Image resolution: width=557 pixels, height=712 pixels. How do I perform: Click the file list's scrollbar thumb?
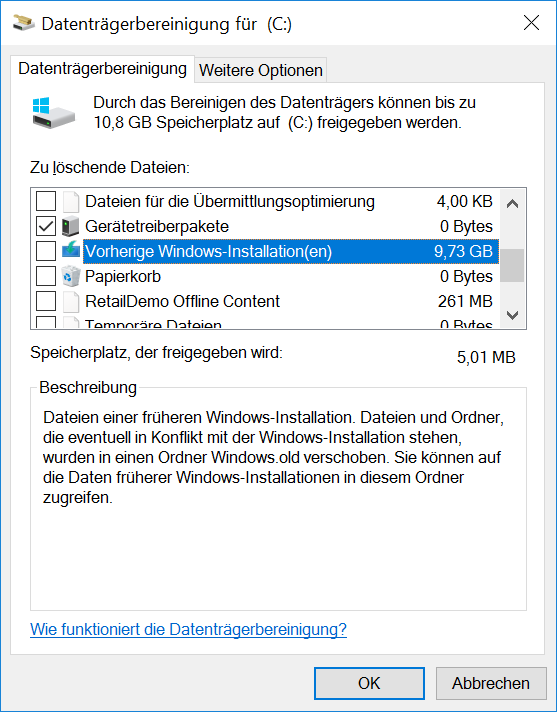512,265
